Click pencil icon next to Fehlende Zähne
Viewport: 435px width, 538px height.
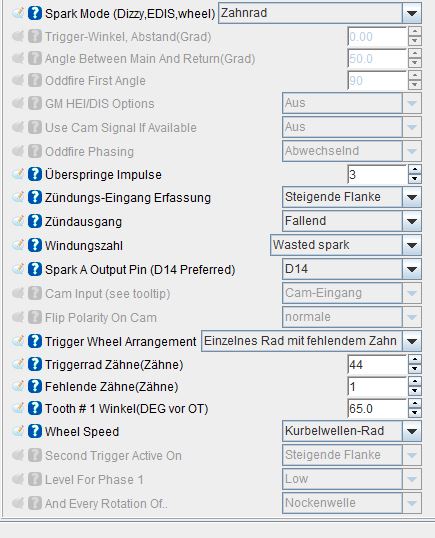[18, 386]
